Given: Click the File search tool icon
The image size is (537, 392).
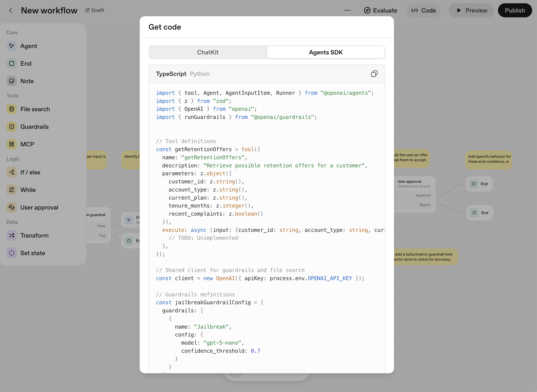Looking at the screenshot, I should pyautogui.click(x=11, y=109).
